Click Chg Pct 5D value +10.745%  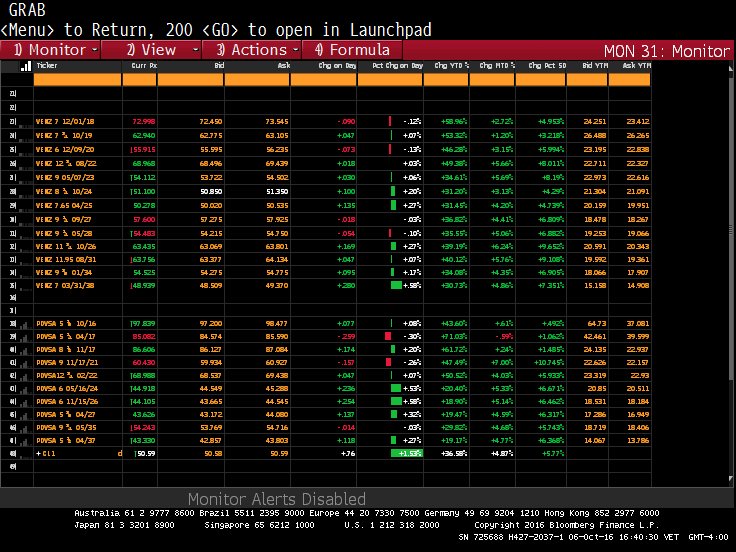(549, 363)
